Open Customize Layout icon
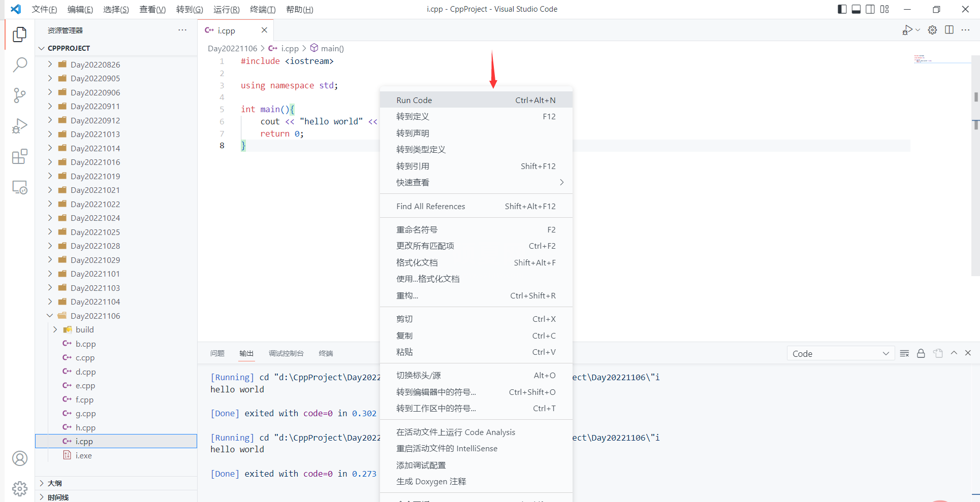The width and height of the screenshot is (980, 502). click(884, 9)
